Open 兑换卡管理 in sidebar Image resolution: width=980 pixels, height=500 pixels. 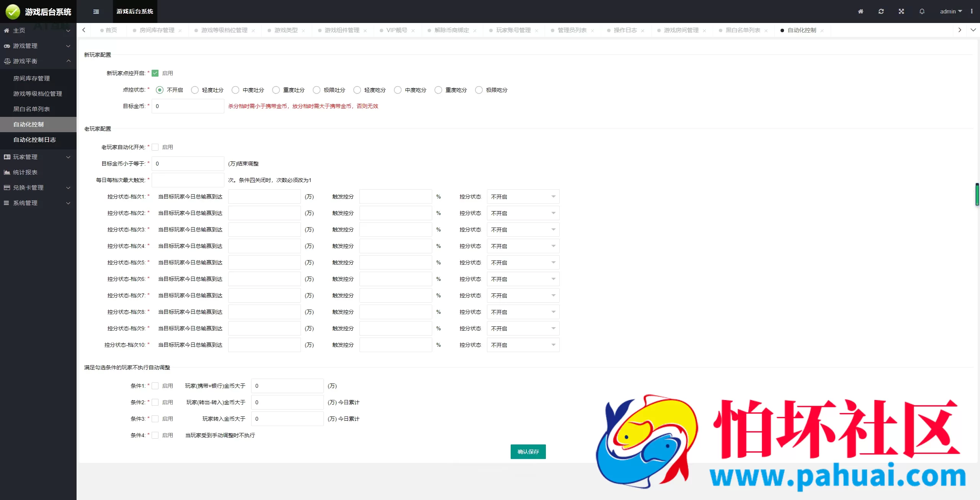pos(38,188)
